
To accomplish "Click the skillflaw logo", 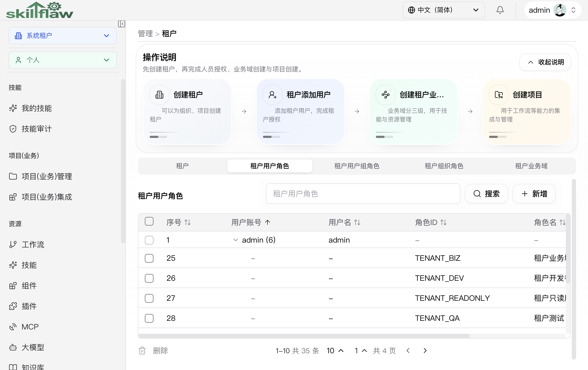I will pyautogui.click(x=39, y=10).
